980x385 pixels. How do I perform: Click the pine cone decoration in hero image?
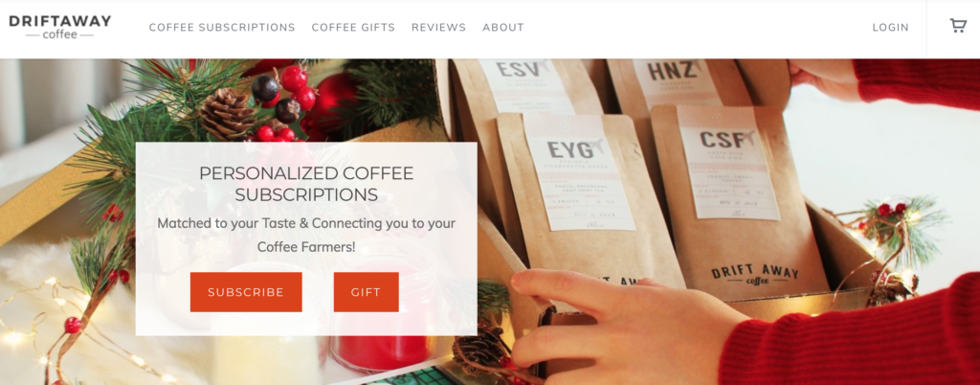click(228, 114)
